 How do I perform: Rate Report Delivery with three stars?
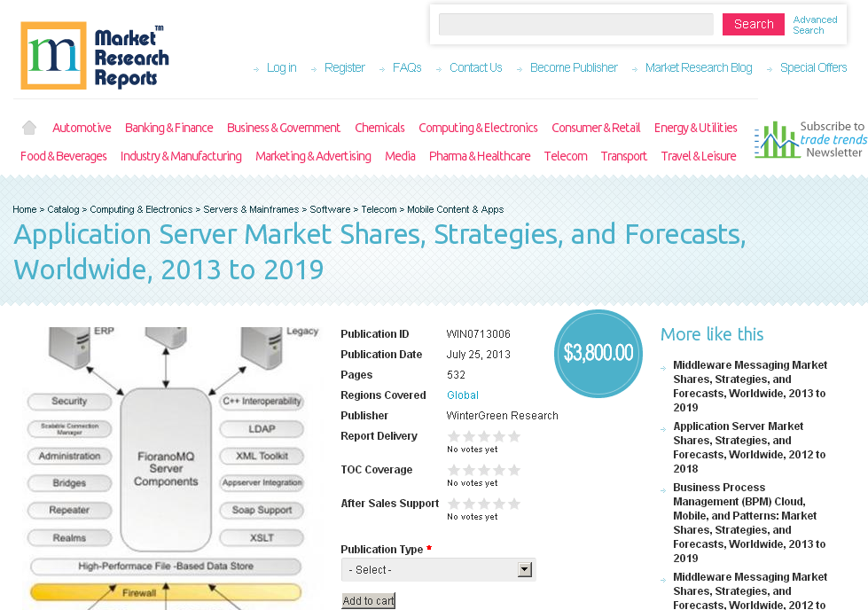[484, 436]
